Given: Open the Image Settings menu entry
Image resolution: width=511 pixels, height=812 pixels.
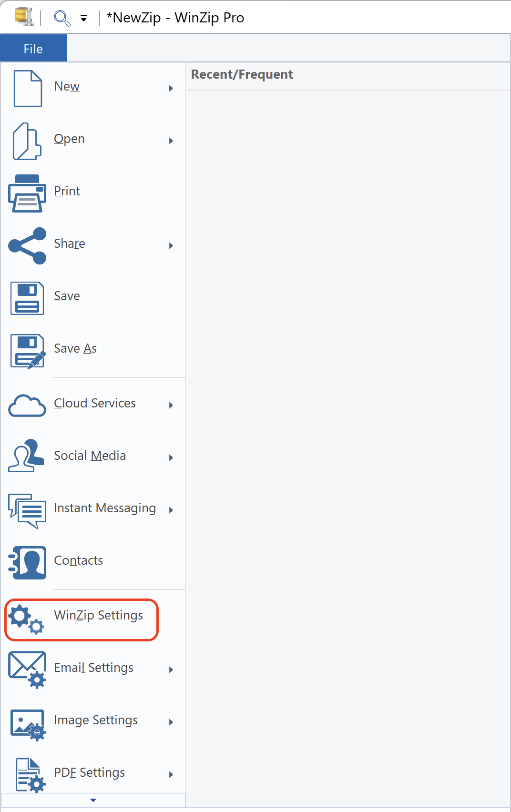Looking at the screenshot, I should click(x=96, y=720).
